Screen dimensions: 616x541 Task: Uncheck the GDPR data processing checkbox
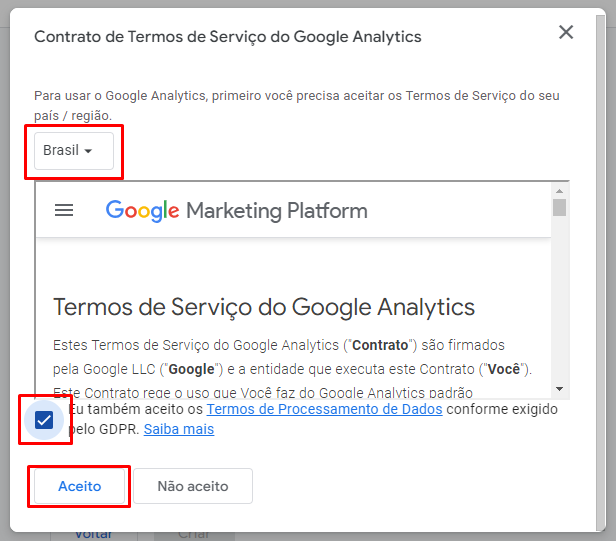(44, 420)
